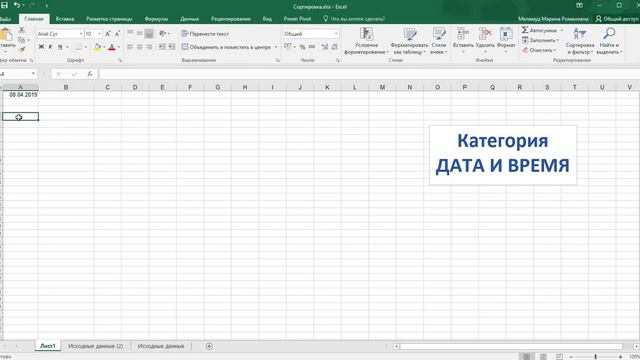Open the borders dropdown arrow
The width and height of the screenshot is (640, 360).
(x=86, y=47)
